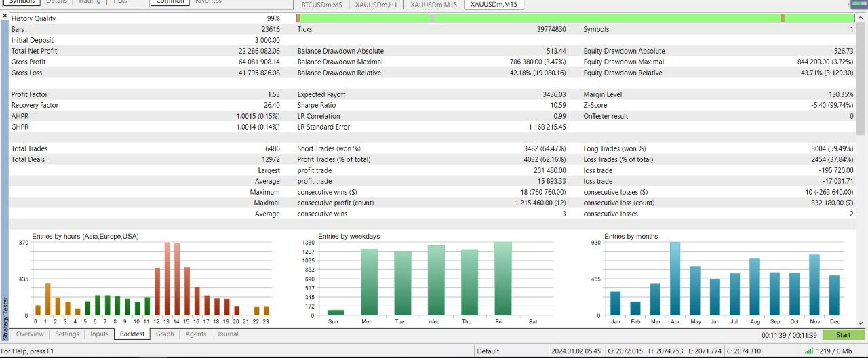Switch to the Graph tab
Viewport: 868px width, 358px height.
[165, 334]
